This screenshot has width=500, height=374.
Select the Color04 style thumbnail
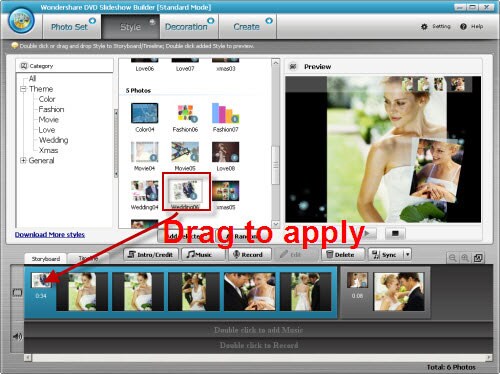point(144,113)
